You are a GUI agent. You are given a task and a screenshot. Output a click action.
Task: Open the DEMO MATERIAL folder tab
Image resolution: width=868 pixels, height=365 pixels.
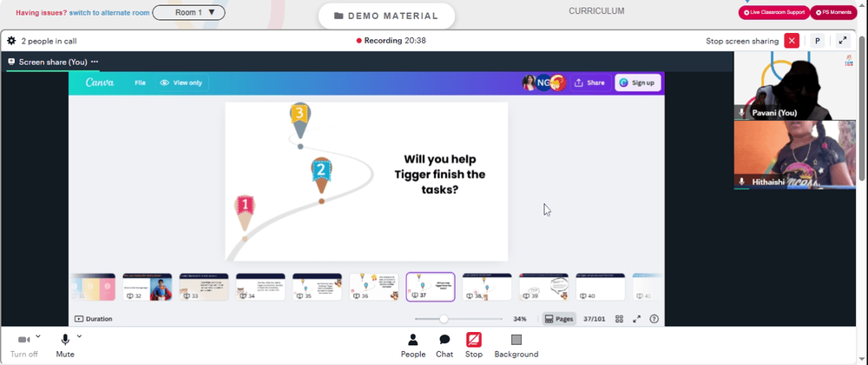(x=386, y=16)
